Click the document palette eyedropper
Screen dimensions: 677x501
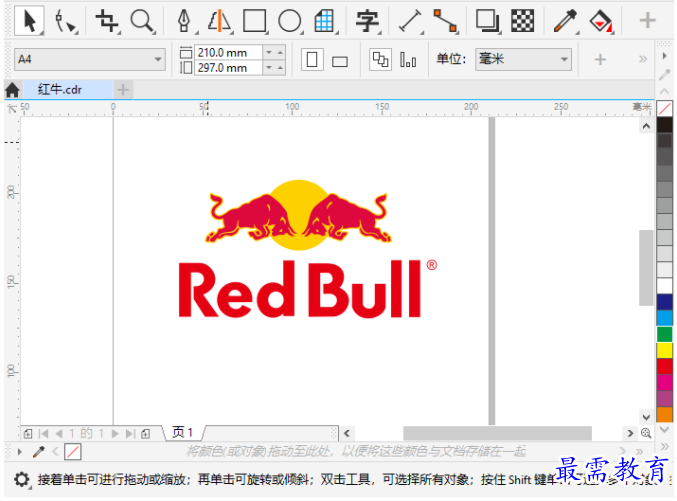[39, 452]
